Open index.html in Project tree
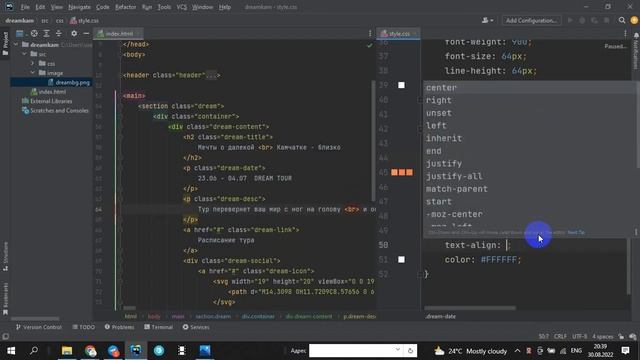Screen dimensions: 640x360 [x=52, y=92]
